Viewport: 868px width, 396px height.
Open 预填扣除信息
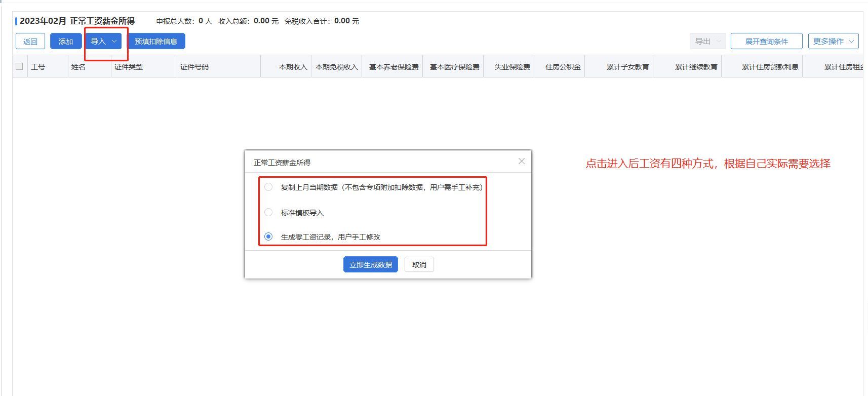pos(155,41)
